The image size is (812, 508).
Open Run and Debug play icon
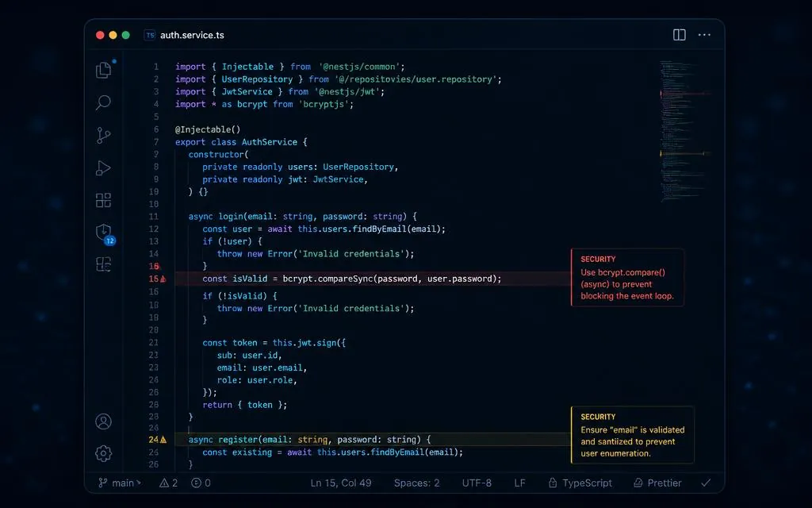coord(103,168)
